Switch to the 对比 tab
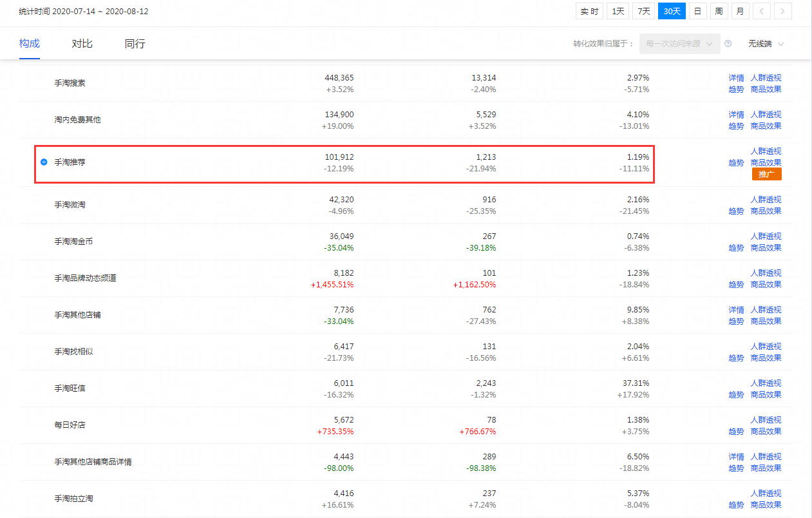Viewport: 812px width, 518px height. point(82,44)
